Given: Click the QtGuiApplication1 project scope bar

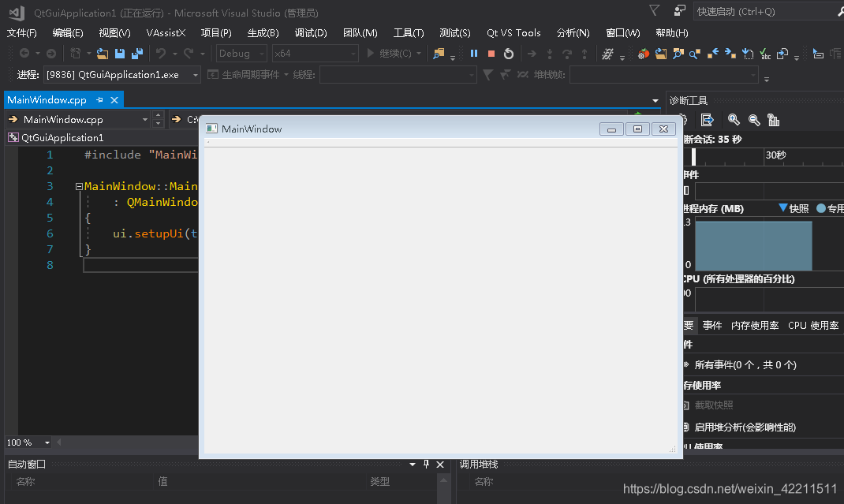Looking at the screenshot, I should (x=103, y=138).
